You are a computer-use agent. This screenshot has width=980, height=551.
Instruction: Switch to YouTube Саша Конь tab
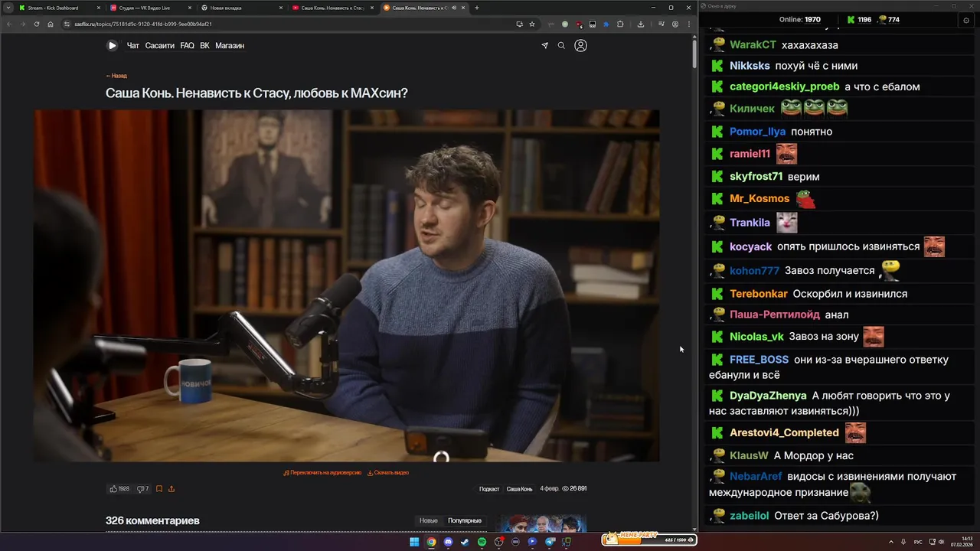[x=332, y=8]
